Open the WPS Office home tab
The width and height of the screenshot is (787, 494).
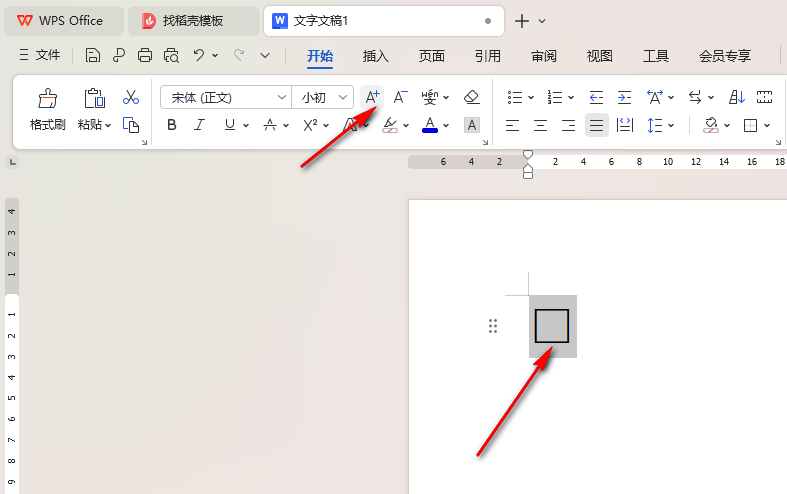tap(64, 21)
